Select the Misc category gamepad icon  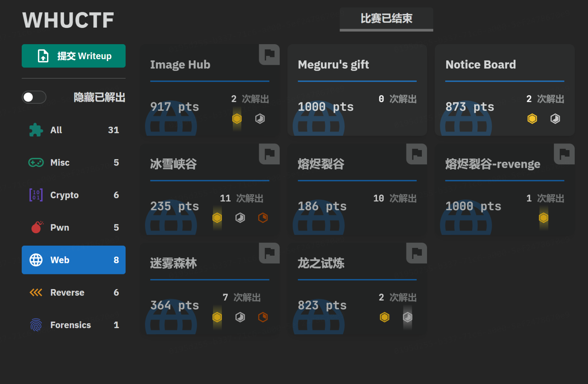36,162
